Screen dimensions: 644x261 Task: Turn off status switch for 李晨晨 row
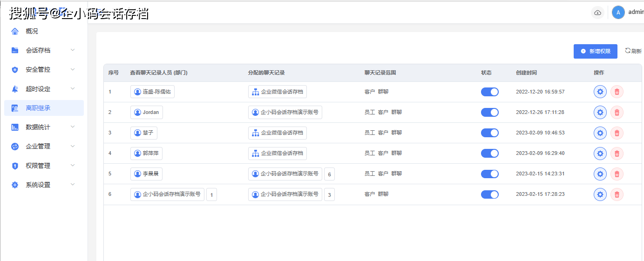tap(489, 174)
